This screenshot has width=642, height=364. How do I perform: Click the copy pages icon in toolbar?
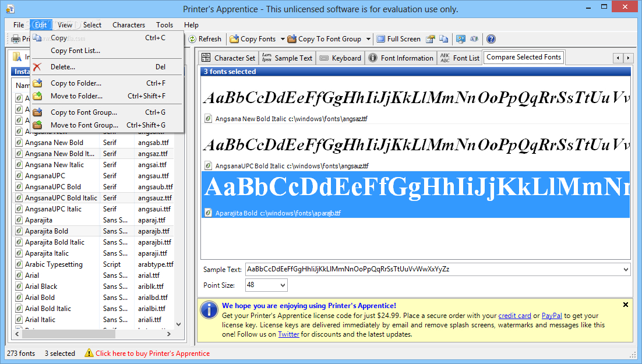pyautogui.click(x=444, y=39)
